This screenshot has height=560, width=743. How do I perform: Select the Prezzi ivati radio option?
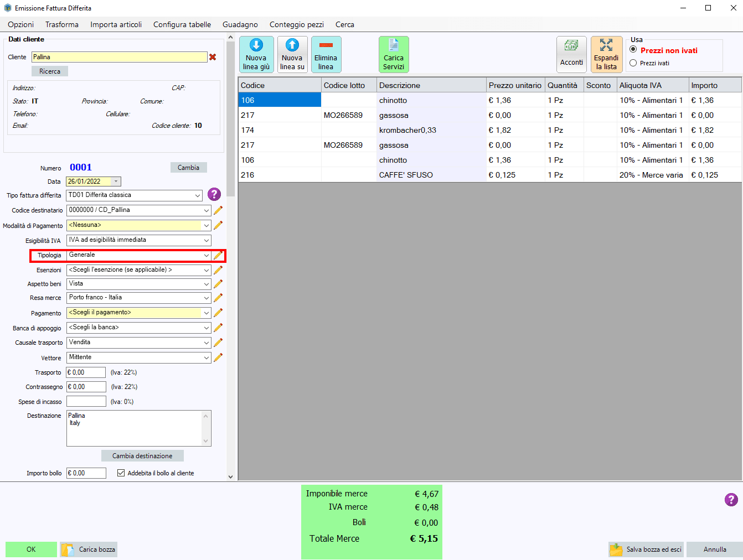[x=633, y=63]
